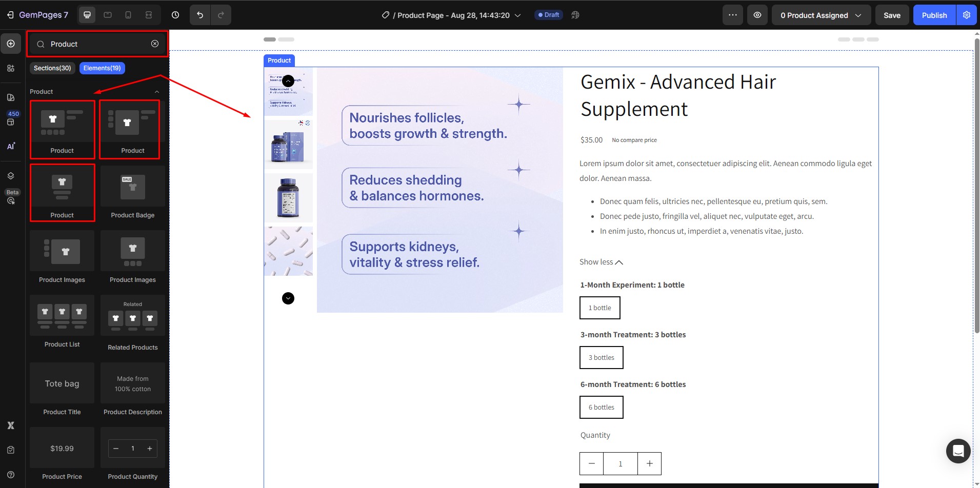
Task: Click the Publish button
Action: pyautogui.click(x=934, y=15)
